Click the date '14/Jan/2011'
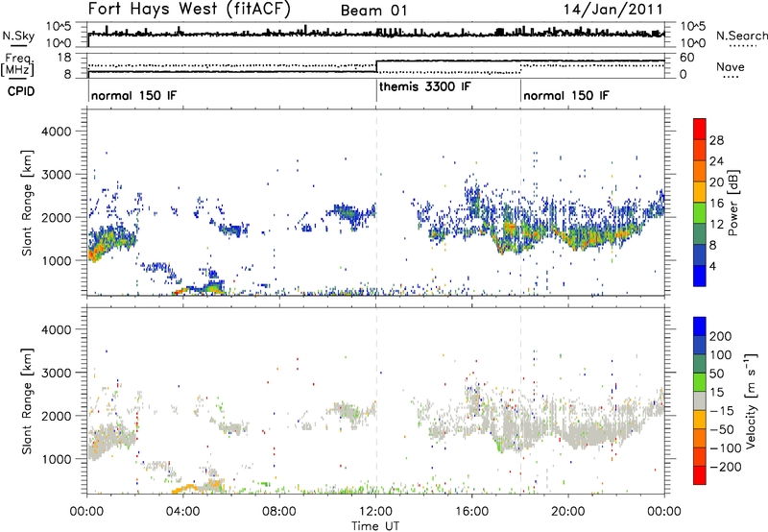Image resolution: width=768 pixels, height=532 pixels. pyautogui.click(x=612, y=10)
